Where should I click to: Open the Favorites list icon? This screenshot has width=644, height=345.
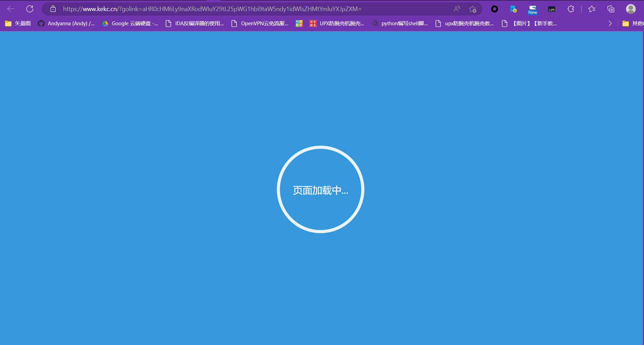click(x=592, y=9)
